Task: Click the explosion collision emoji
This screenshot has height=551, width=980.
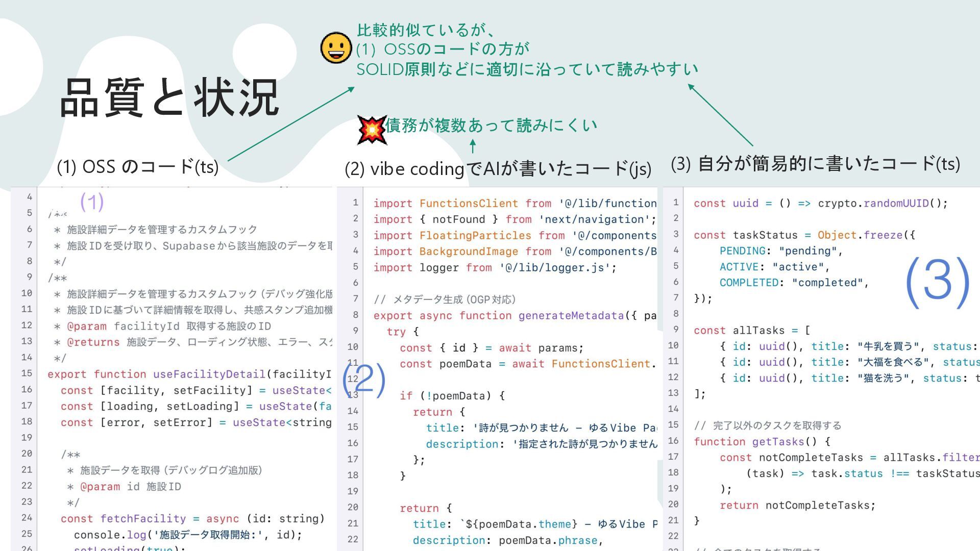Action: 372,130
